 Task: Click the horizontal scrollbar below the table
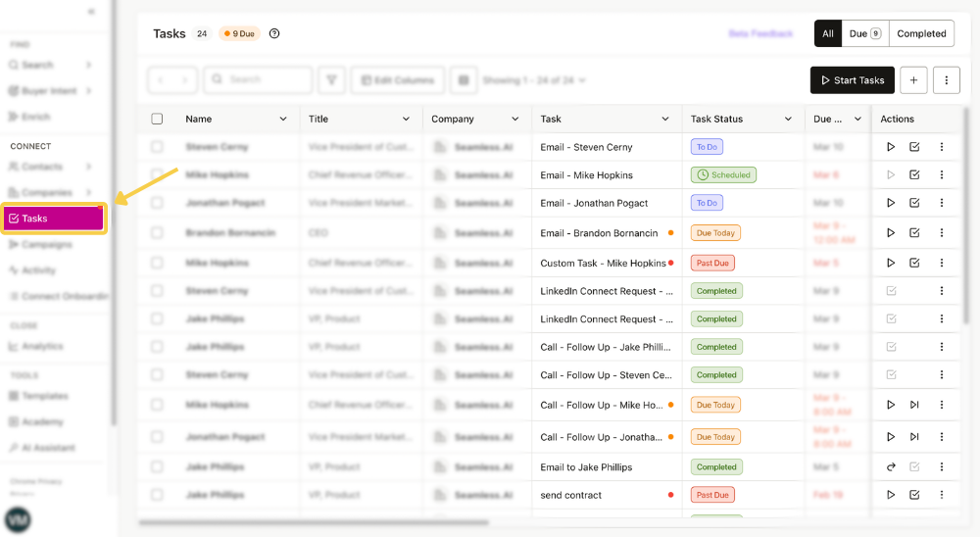point(314,522)
